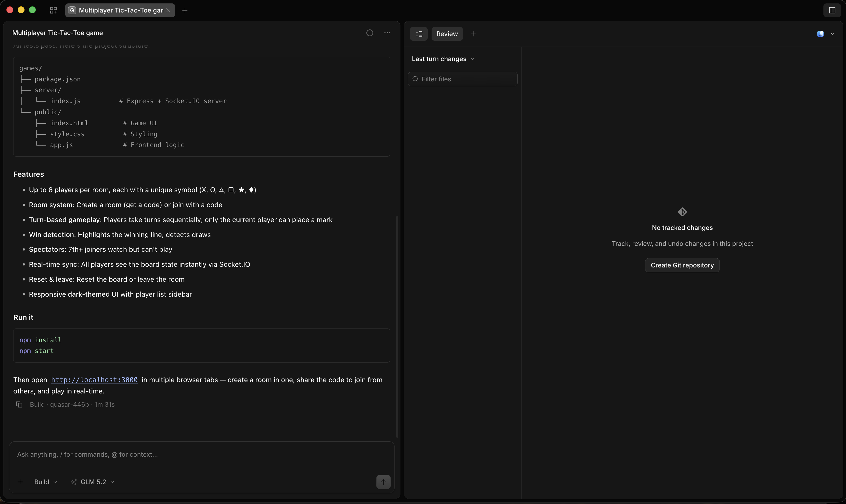Viewport: 846px width, 504px height.
Task: Open the http://localhost:3000 link
Action: coord(94,380)
